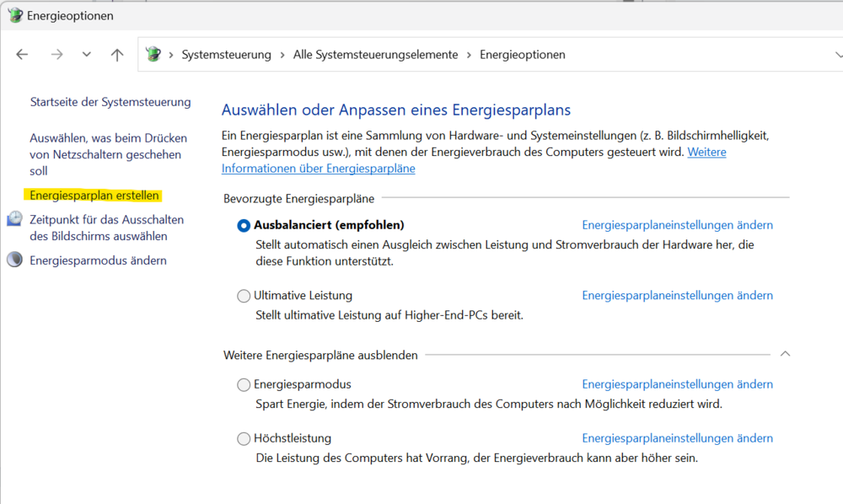Change plan settings for Höchstleistung

(x=678, y=438)
